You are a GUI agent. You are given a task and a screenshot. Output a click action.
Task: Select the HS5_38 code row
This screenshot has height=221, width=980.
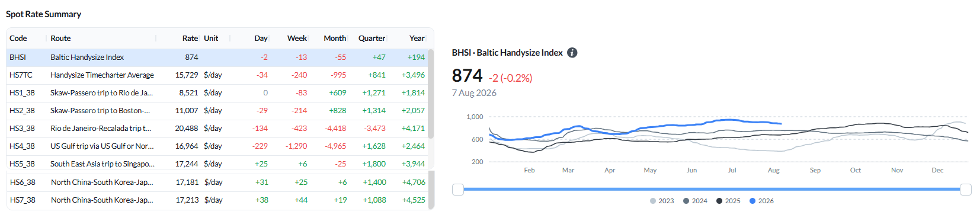point(22,164)
